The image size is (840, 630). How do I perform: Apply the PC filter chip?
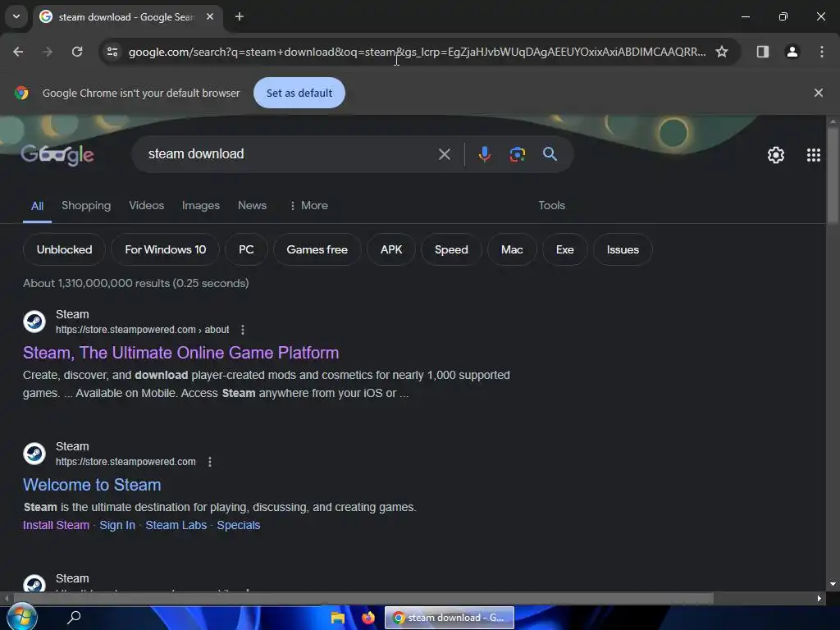pyautogui.click(x=246, y=249)
